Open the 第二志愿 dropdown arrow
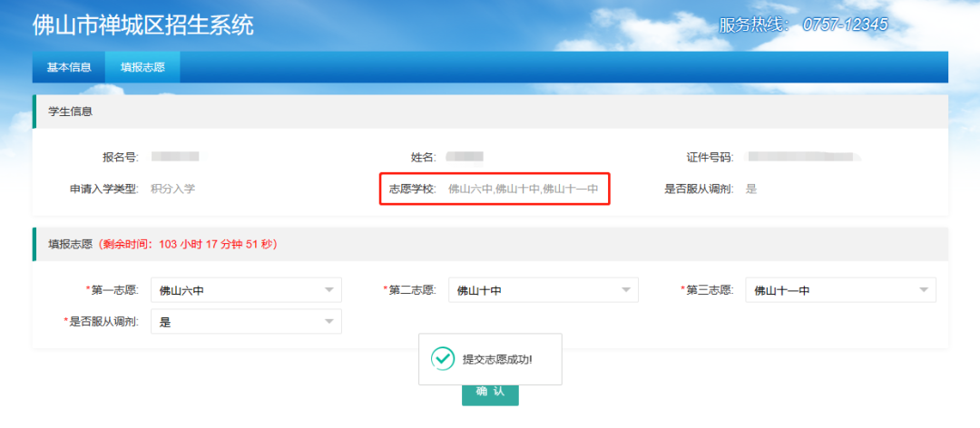This screenshot has height=428, width=980. click(x=625, y=290)
